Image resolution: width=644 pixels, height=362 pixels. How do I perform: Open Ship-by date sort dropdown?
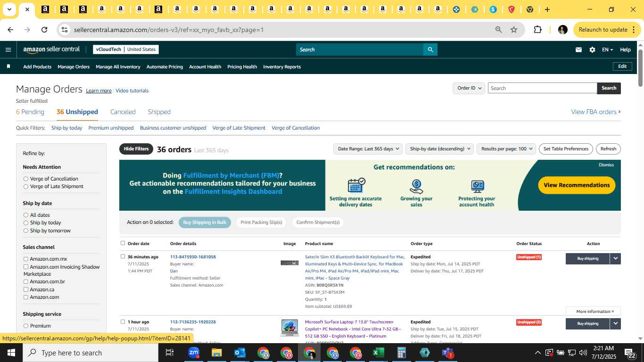[x=439, y=149]
